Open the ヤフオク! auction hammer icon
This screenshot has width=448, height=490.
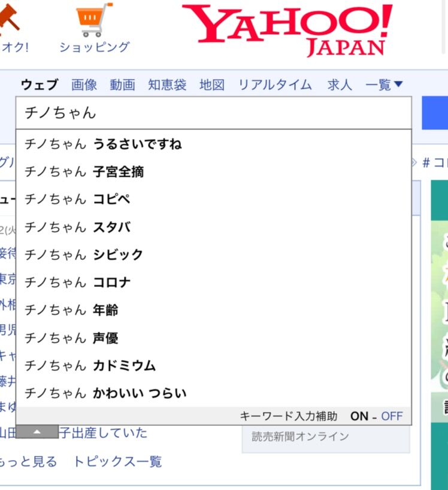[10, 19]
